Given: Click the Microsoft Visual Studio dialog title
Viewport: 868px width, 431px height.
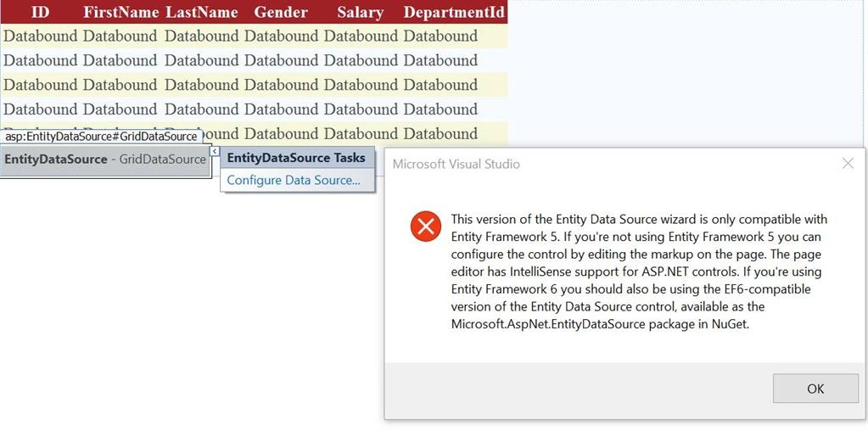Looking at the screenshot, I should [456, 164].
